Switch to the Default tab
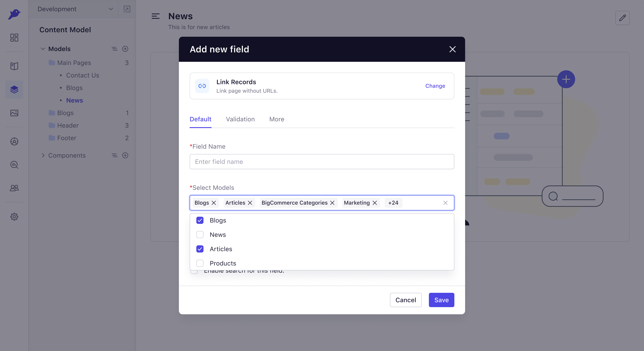 click(201, 119)
